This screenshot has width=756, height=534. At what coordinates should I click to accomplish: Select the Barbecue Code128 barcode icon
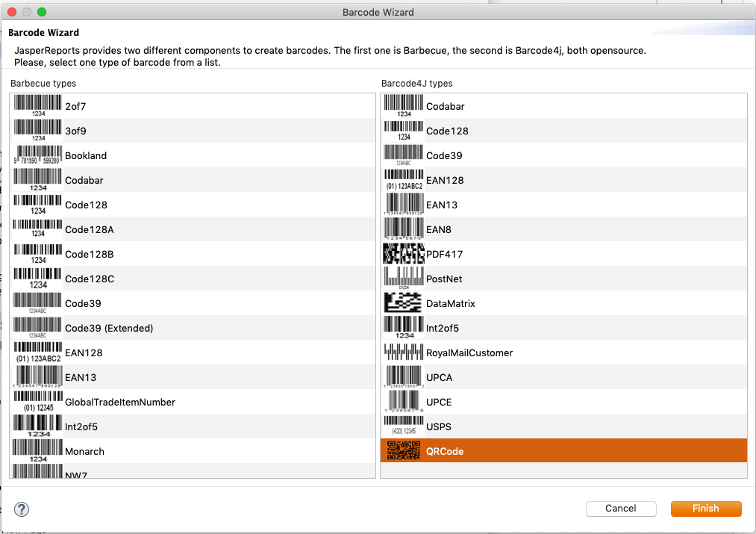pyautogui.click(x=37, y=205)
